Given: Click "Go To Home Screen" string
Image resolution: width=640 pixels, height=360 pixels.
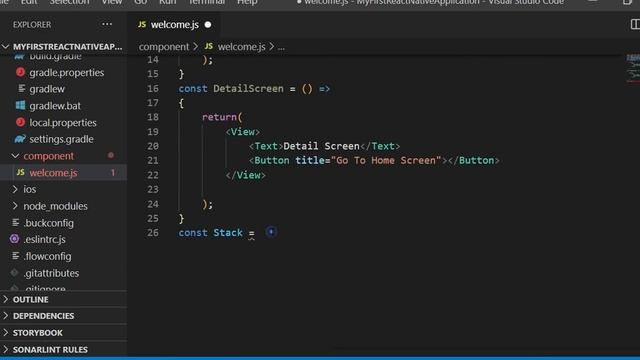Looking at the screenshot, I should (386, 160).
